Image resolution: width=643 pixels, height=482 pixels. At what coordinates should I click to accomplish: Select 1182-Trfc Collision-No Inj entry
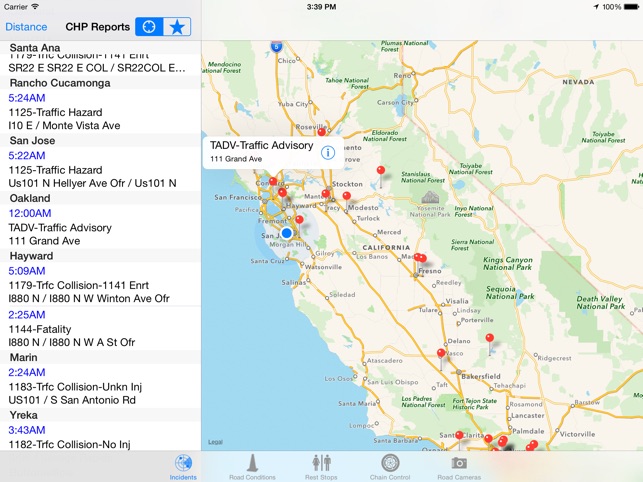point(69,445)
